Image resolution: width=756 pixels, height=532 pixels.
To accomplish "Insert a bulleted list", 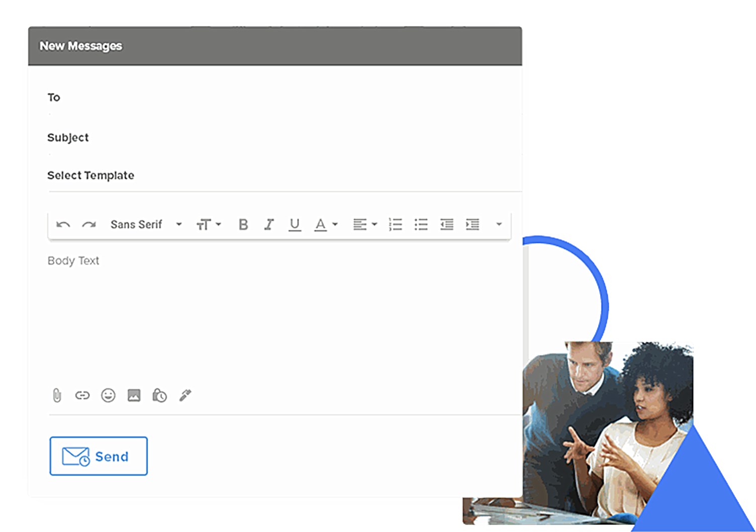I will 421,224.
